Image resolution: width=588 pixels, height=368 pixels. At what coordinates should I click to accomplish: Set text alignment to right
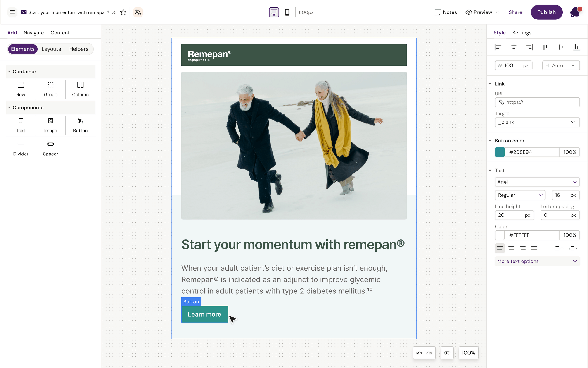(523, 248)
